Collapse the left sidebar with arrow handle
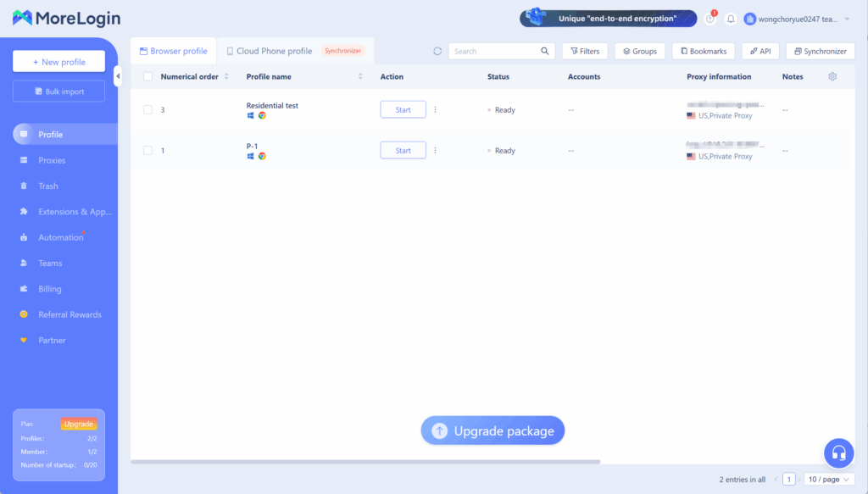The width and height of the screenshot is (868, 494). pos(118,76)
